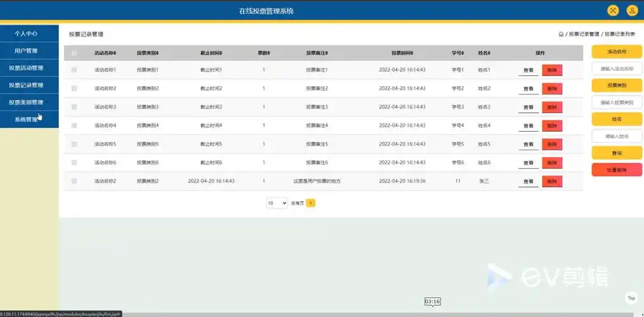Click 删除 for the 姓名6 row
The image size is (644, 317).
[552, 163]
